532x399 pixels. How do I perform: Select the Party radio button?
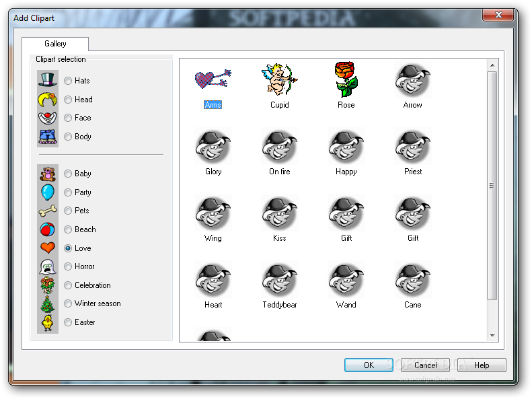point(68,192)
